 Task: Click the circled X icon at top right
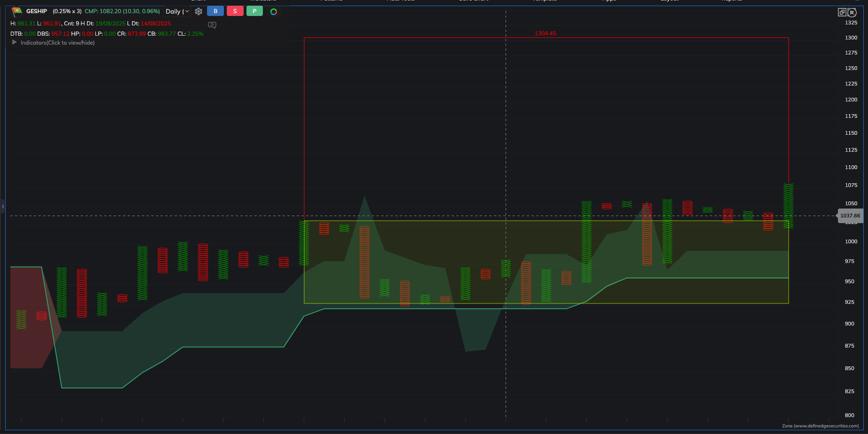[852, 12]
